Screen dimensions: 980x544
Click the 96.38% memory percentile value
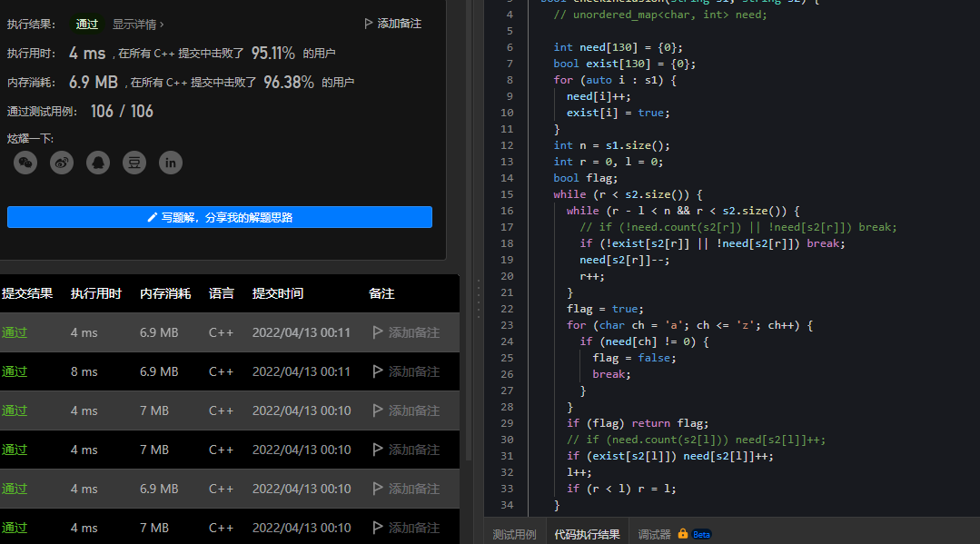point(289,82)
